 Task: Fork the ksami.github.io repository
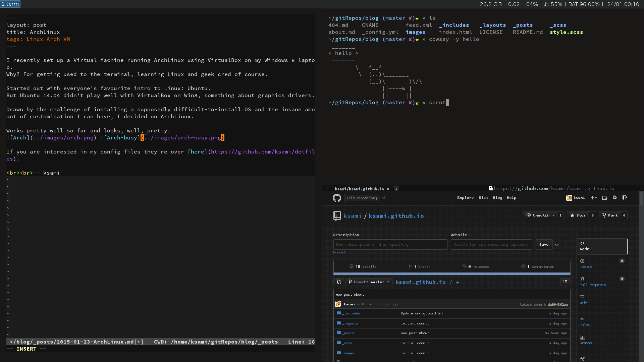click(x=610, y=215)
